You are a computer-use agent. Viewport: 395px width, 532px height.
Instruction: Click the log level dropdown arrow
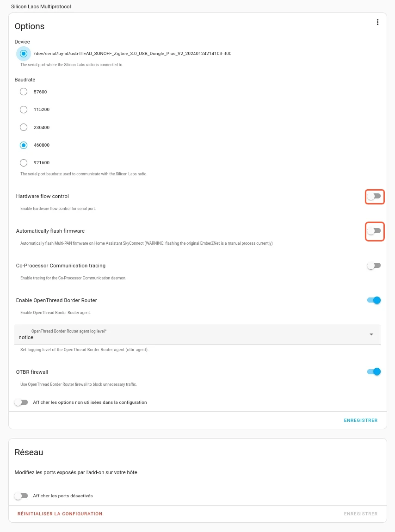[371, 334]
